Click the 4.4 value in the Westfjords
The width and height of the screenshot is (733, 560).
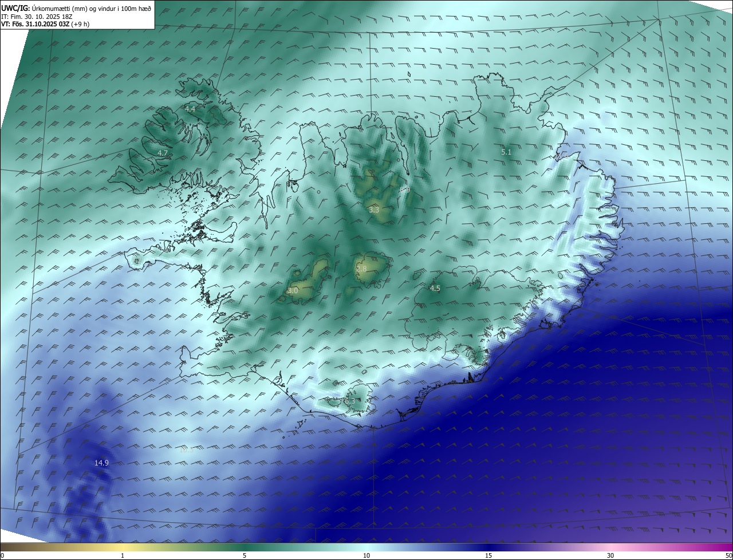(x=190, y=109)
